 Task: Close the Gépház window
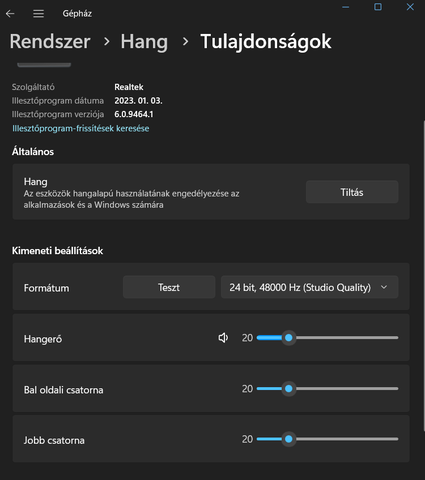[410, 7]
